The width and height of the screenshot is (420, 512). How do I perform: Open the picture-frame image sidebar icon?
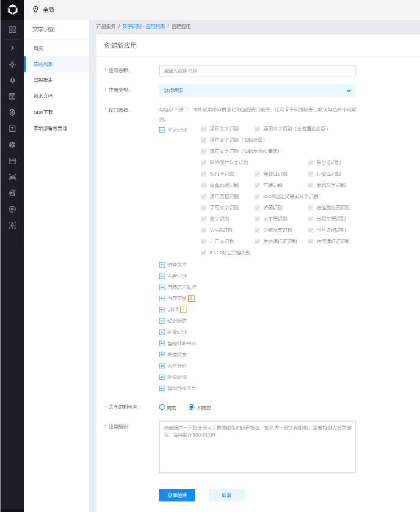pyautogui.click(x=12, y=161)
